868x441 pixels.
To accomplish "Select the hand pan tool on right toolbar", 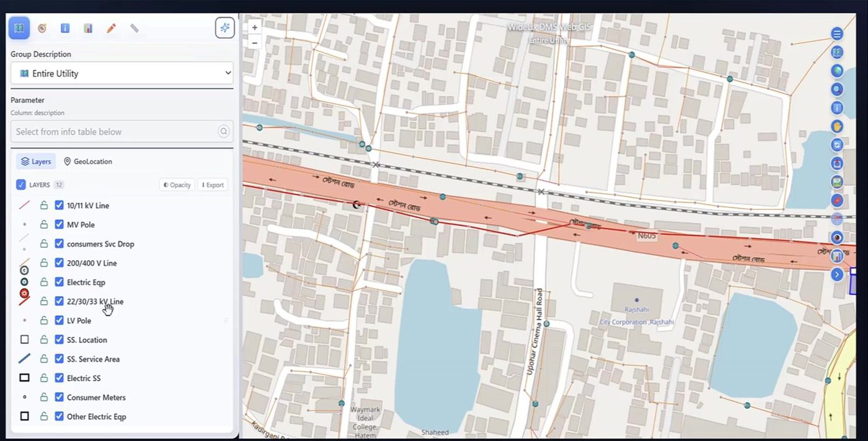I will click(x=837, y=126).
